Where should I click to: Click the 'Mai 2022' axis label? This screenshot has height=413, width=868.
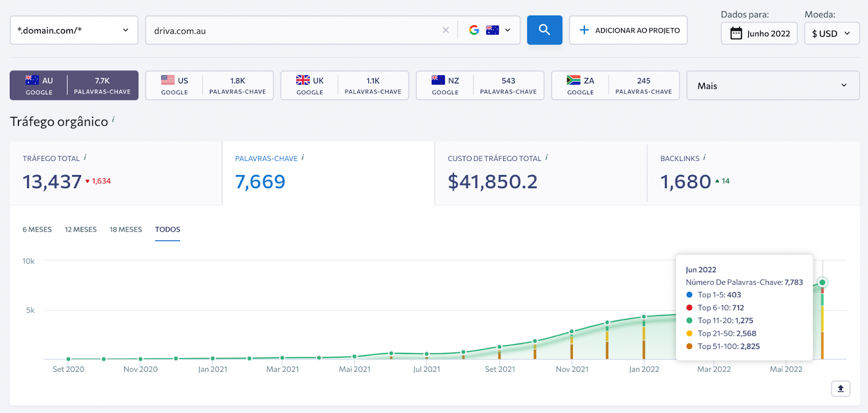pos(786,369)
